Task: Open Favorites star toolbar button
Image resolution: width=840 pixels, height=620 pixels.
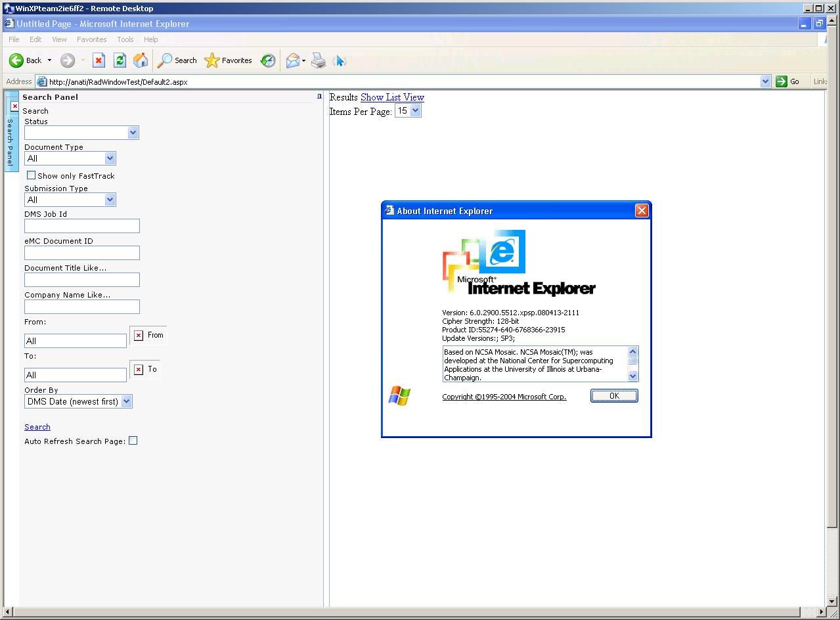Action: point(228,60)
